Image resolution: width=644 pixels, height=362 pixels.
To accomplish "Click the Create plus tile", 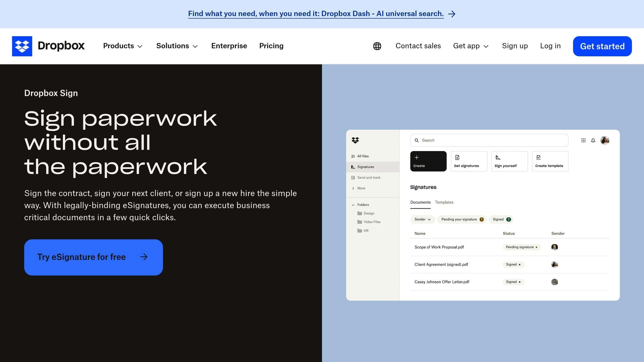I will coord(428,161).
